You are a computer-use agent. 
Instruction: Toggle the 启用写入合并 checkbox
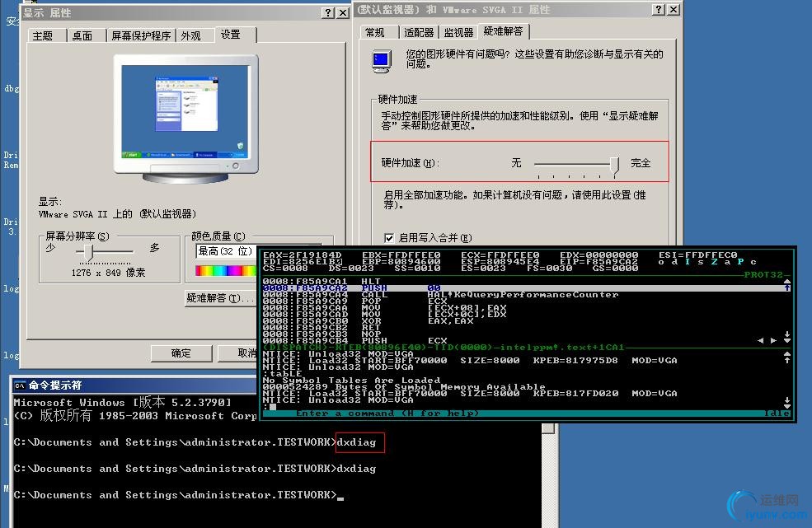[x=389, y=237]
